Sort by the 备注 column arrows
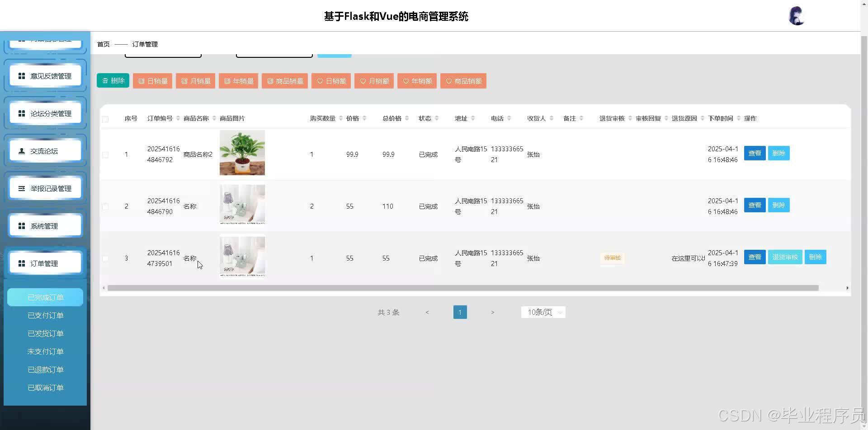 pyautogui.click(x=581, y=118)
